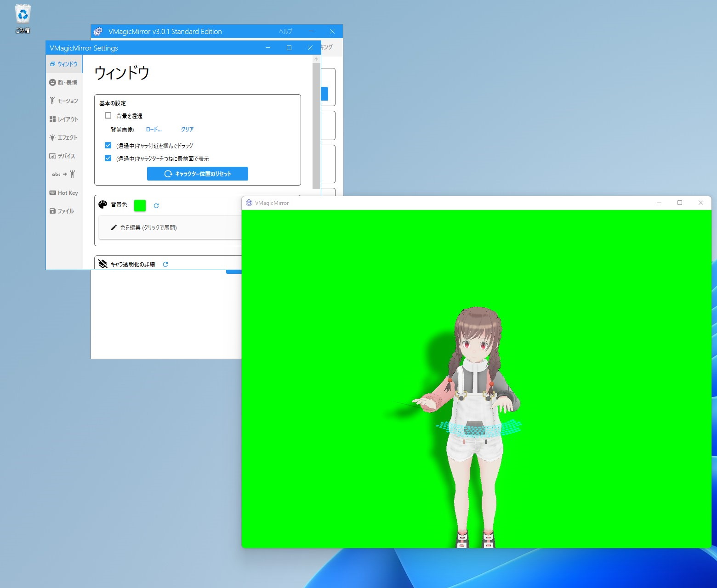Go to the レイアウト tab
The height and width of the screenshot is (588, 717).
pos(64,119)
